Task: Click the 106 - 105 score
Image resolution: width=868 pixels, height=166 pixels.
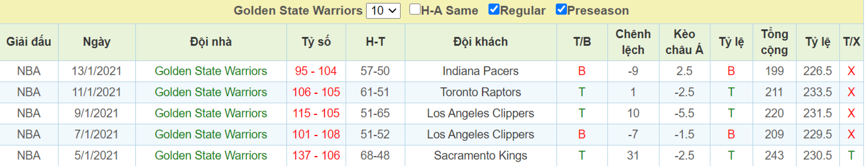Action: [316, 92]
